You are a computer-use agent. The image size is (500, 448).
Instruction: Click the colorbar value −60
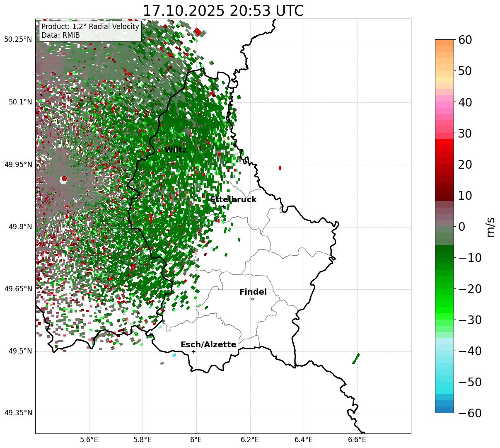click(x=470, y=413)
